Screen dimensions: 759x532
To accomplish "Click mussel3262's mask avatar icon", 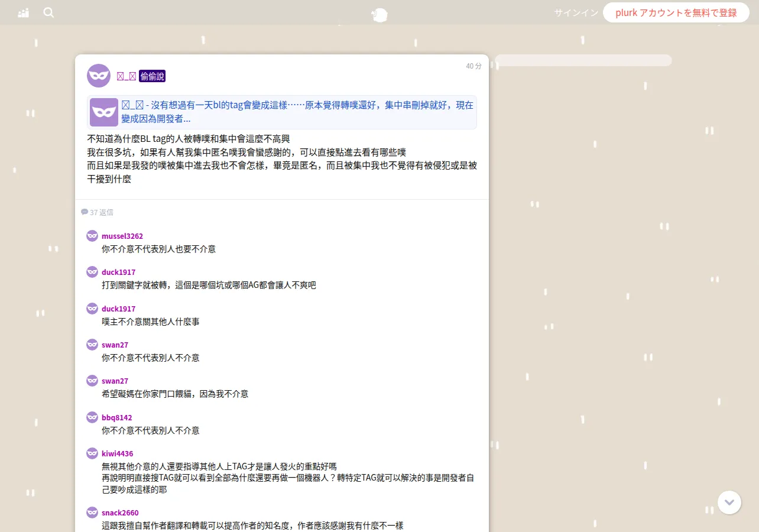I will pos(92,236).
